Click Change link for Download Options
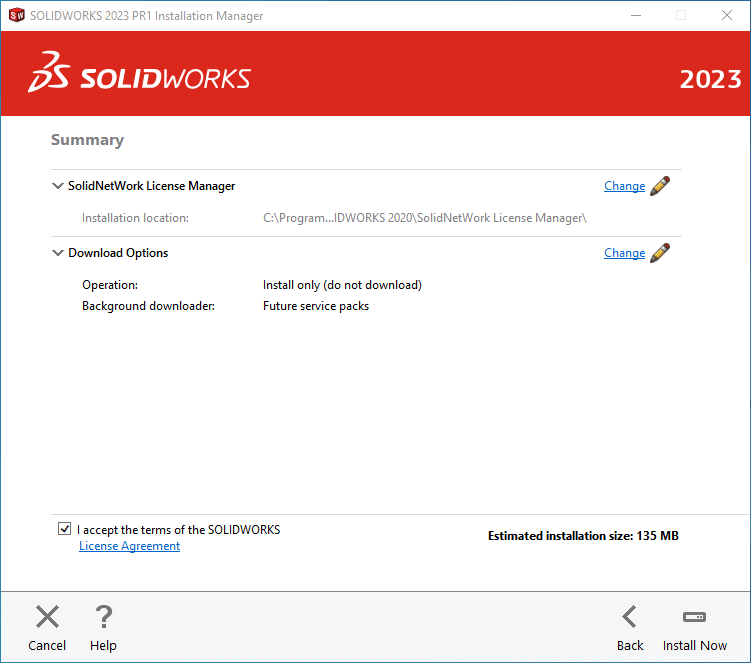 625,253
